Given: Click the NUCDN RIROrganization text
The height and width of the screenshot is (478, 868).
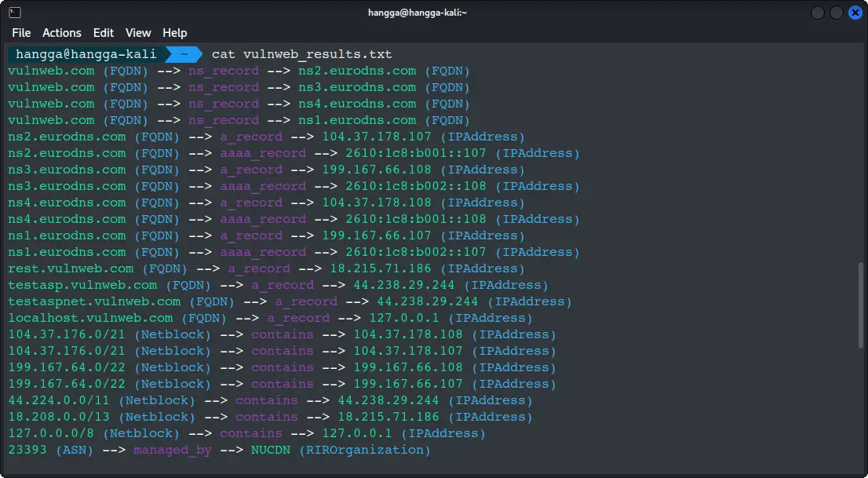Looking at the screenshot, I should 270,449.
